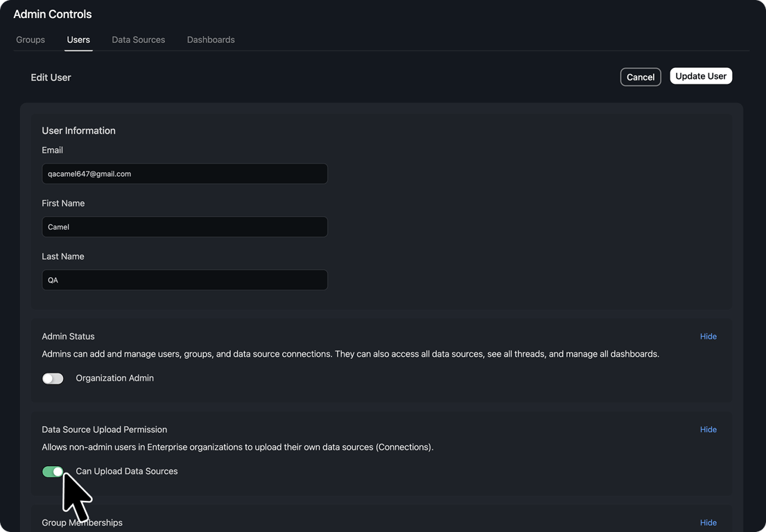Click the First Name field containing Camel
This screenshot has width=766, height=532.
[x=184, y=227]
